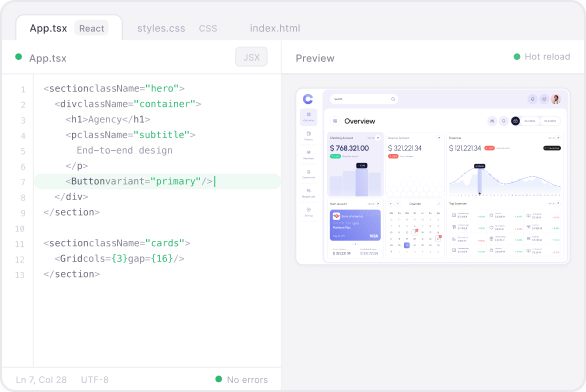This screenshot has width=586, height=392.
Task: Click the green dot beside No errors
Action: point(219,379)
